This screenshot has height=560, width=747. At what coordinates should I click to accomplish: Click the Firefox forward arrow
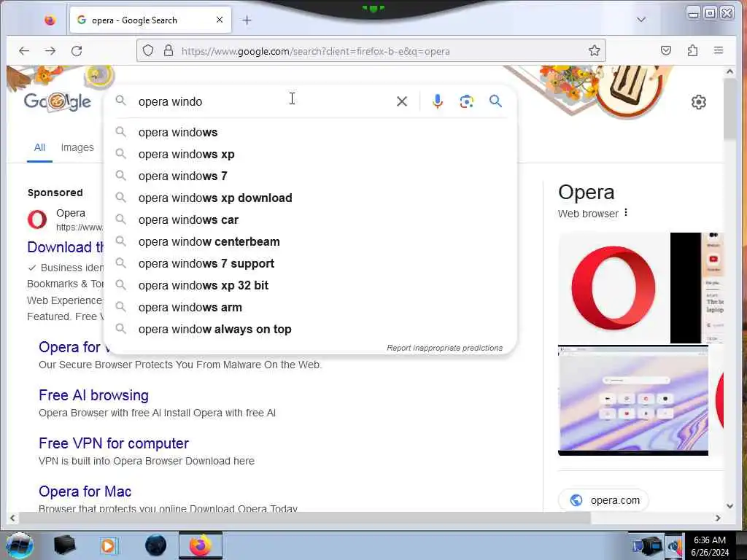coord(50,51)
